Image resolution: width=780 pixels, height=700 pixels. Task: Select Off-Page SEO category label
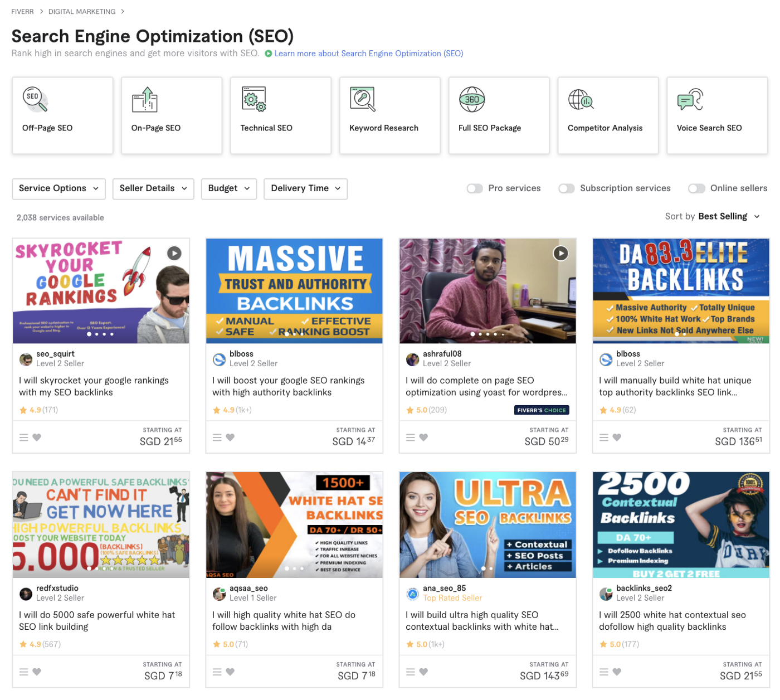tap(47, 128)
